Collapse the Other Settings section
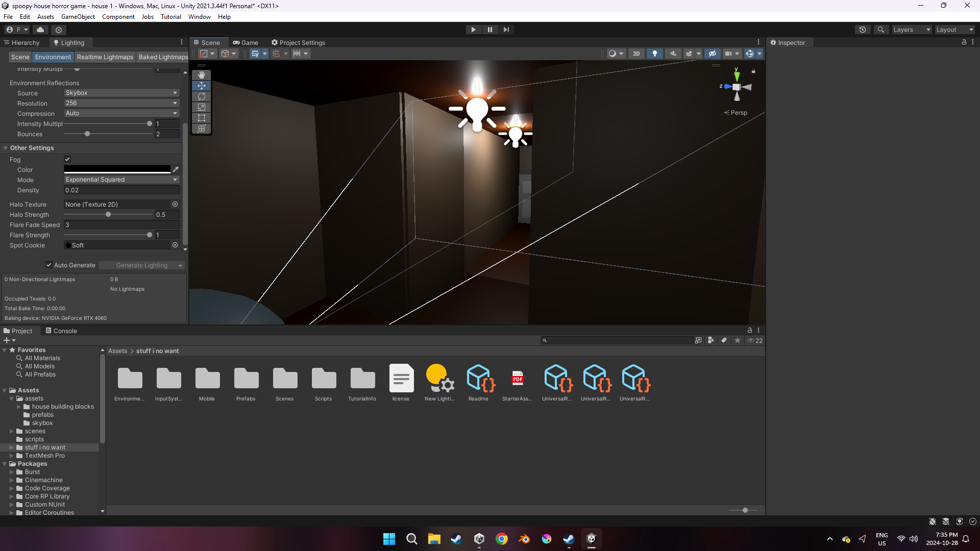The image size is (980, 551). tap(6, 147)
